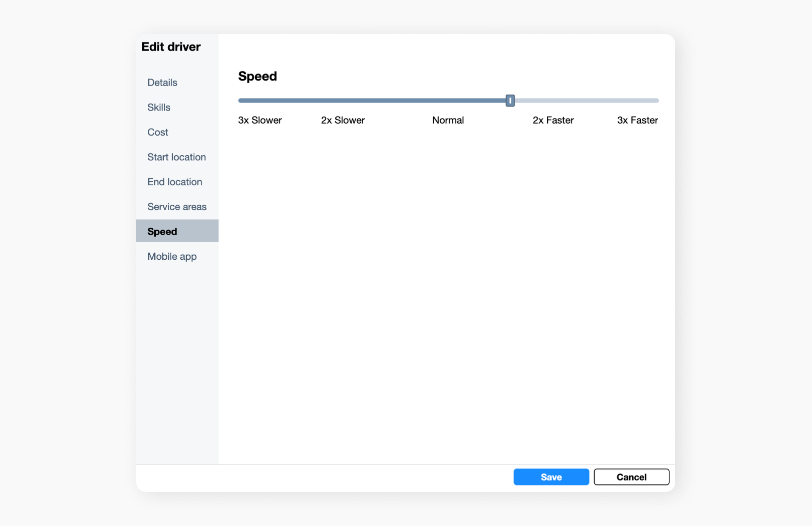
Task: Open the Mobile app tab
Action: (x=172, y=256)
